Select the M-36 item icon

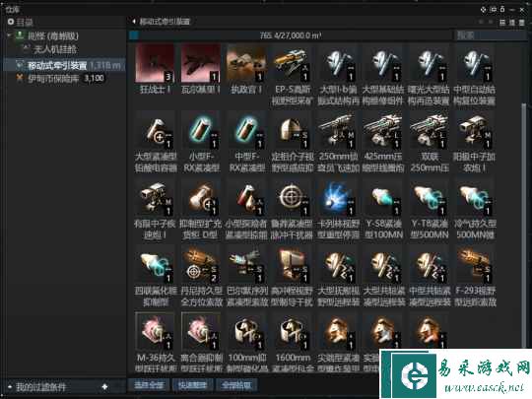[155, 332]
